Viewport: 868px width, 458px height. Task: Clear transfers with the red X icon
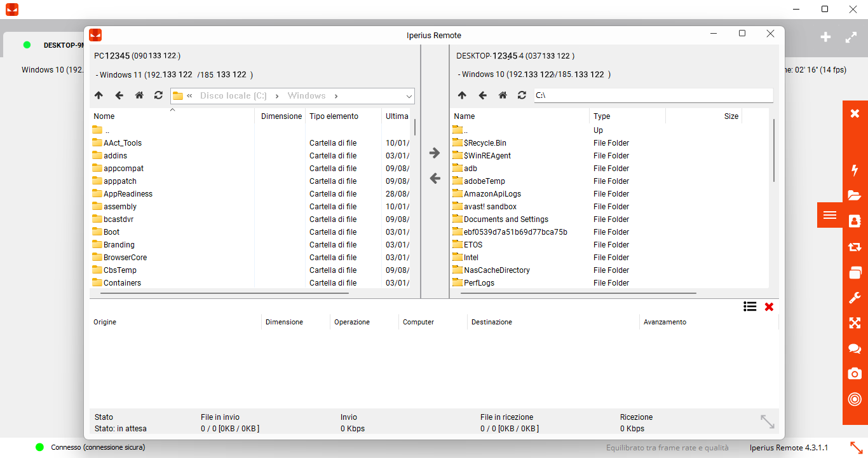point(769,307)
